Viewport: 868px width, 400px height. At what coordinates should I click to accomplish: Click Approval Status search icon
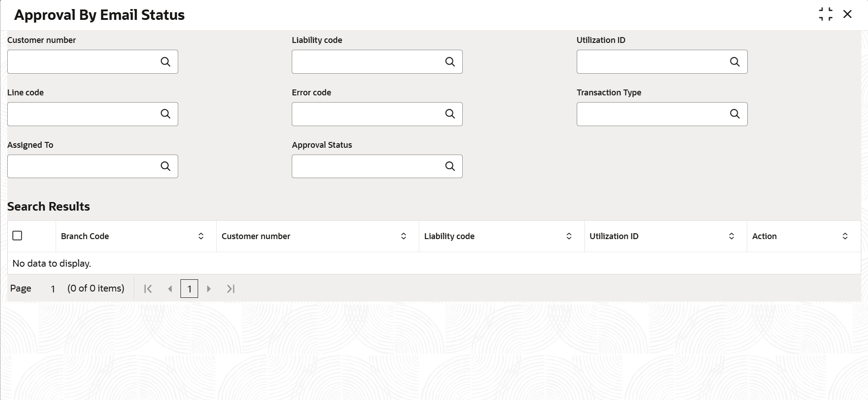[x=450, y=166]
